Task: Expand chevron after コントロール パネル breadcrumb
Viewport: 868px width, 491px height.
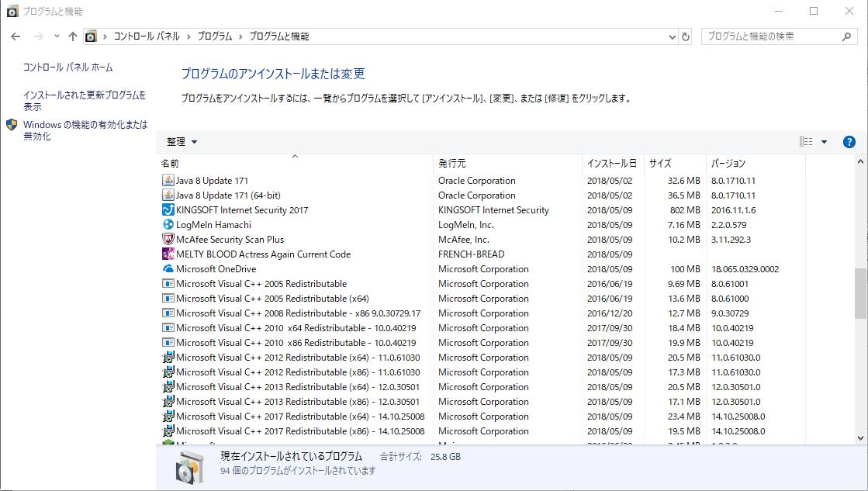Action: pyautogui.click(x=188, y=36)
